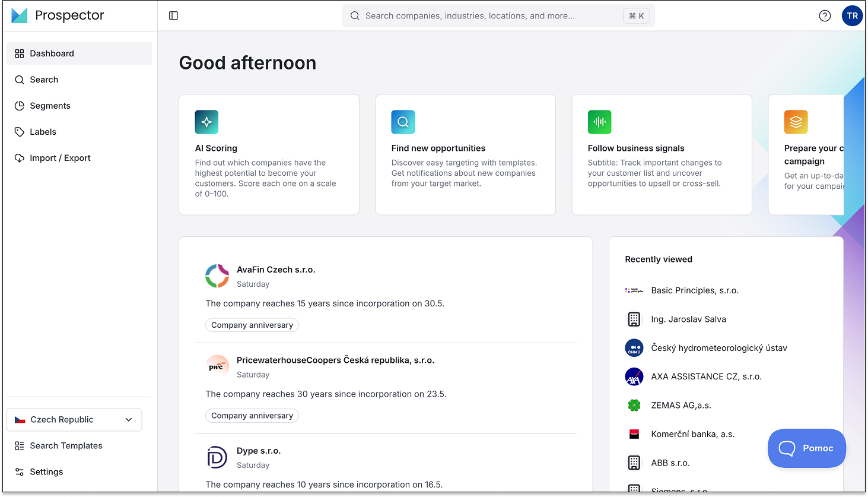Viewport: 868px width, 497px height.
Task: Open the help question mark icon
Action: coord(825,16)
